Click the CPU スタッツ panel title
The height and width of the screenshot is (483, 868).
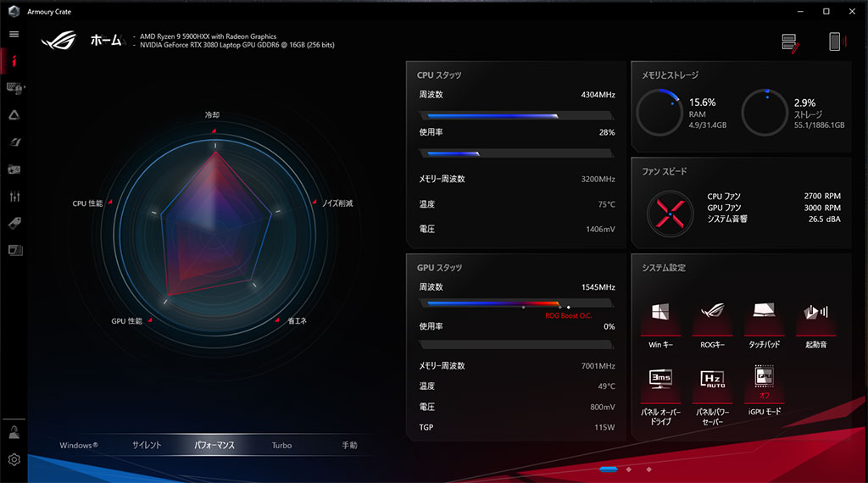(x=439, y=75)
